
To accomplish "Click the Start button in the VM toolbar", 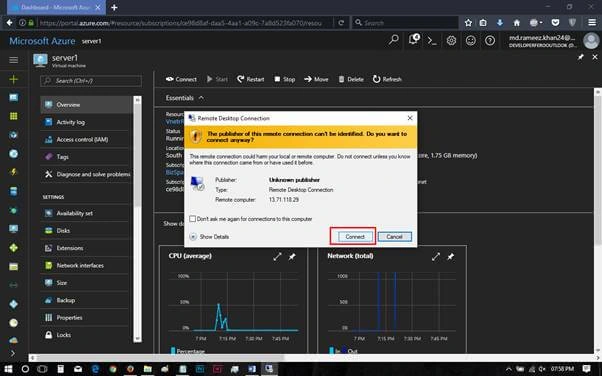I will tap(217, 79).
